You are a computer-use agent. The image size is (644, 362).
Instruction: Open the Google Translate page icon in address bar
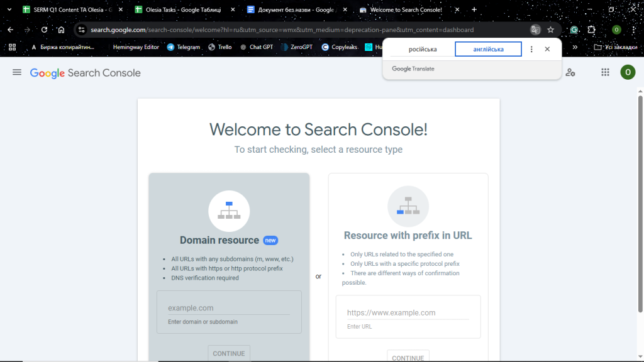pyautogui.click(x=535, y=29)
